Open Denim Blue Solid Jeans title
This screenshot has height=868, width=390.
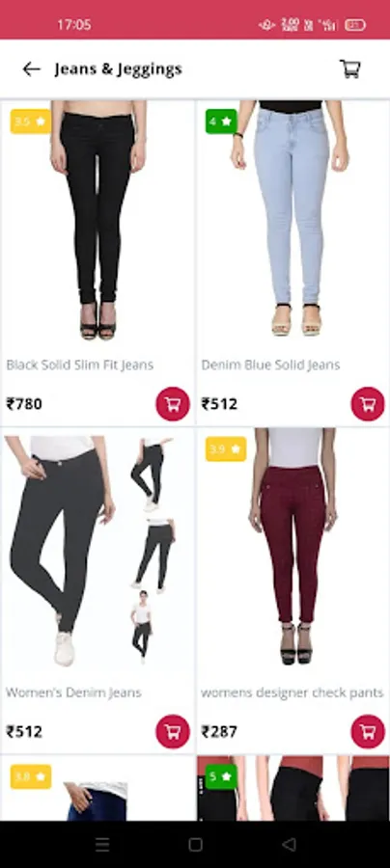coord(270,365)
